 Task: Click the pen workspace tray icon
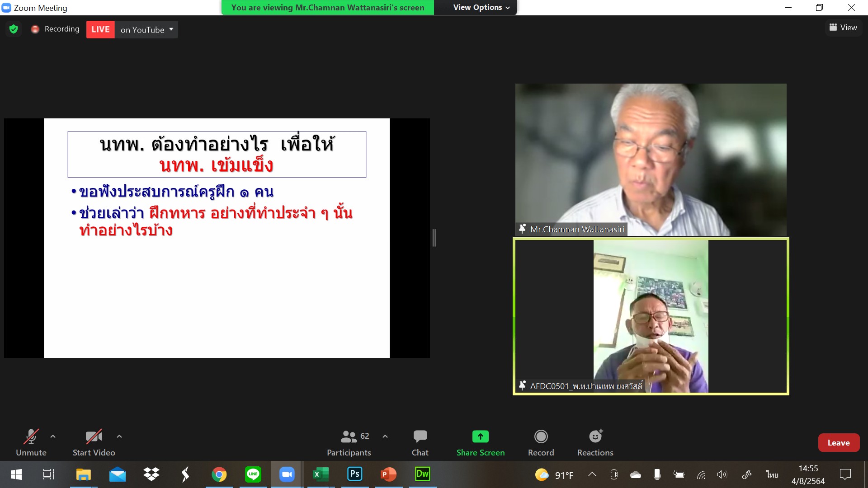pyautogui.click(x=747, y=474)
